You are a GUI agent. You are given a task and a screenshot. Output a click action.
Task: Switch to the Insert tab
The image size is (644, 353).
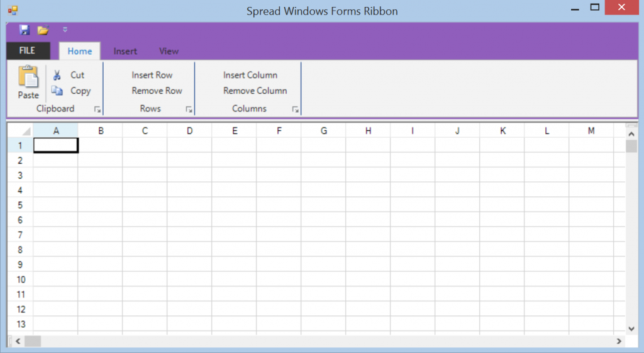click(125, 51)
